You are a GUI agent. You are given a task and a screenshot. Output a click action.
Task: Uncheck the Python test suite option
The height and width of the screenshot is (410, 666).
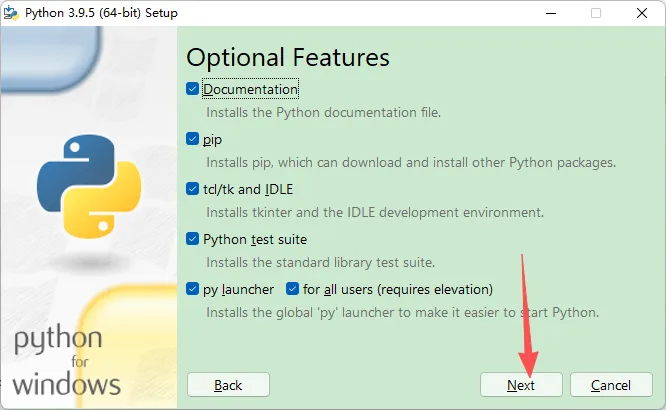192,239
